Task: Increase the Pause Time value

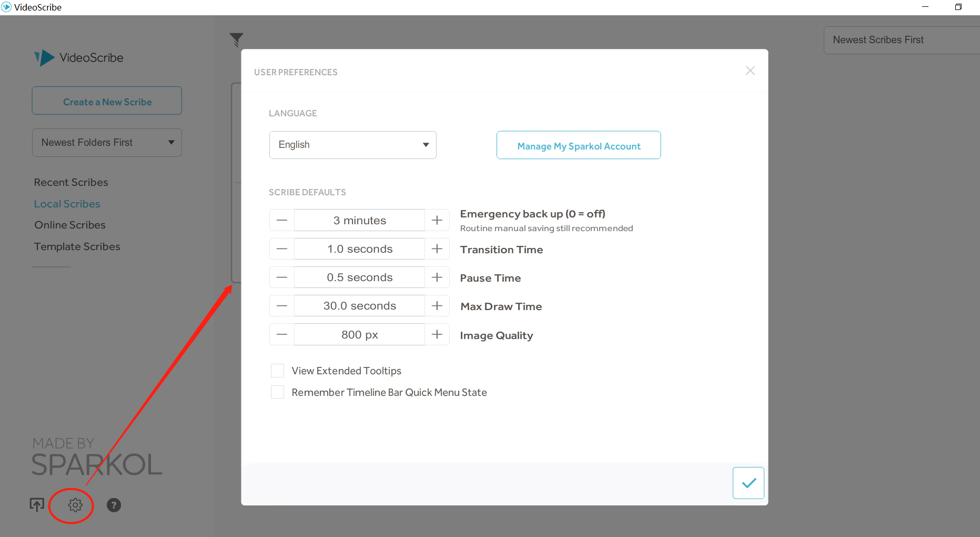Action: pos(437,277)
